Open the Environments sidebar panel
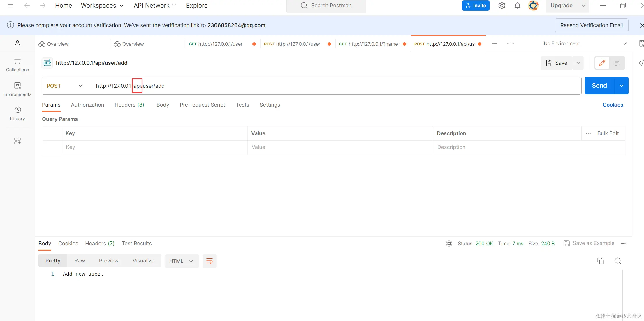Screen dimensions: 644x321 [x=17, y=89]
